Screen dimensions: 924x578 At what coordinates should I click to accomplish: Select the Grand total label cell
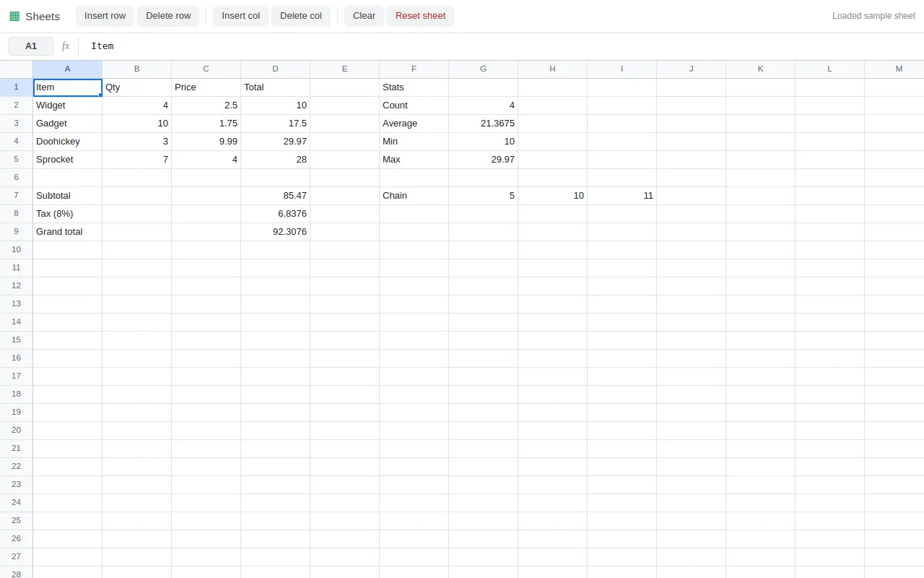68,232
